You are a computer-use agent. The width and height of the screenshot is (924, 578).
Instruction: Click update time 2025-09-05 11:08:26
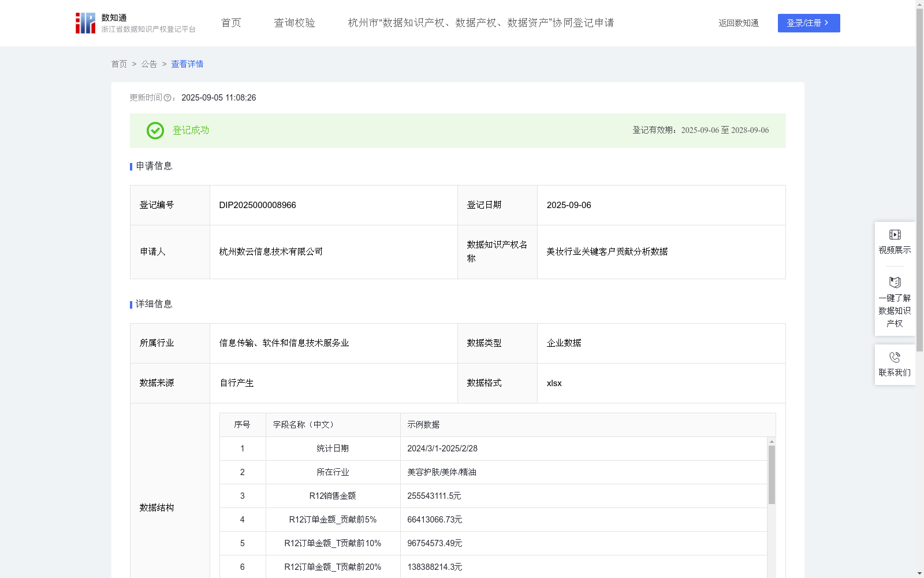(219, 98)
